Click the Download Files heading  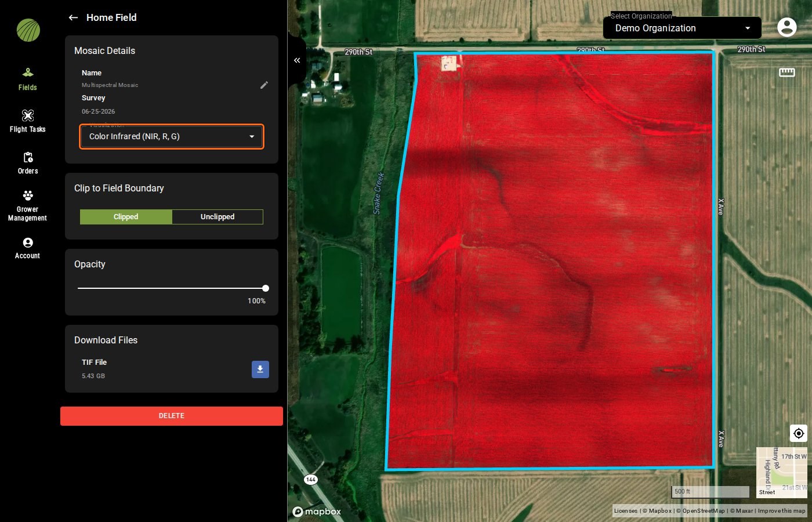coord(106,340)
